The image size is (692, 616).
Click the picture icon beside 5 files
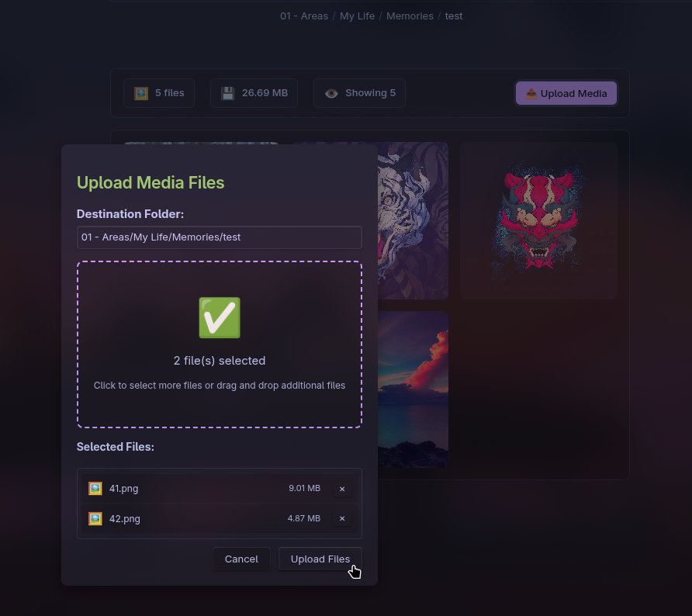[141, 93]
